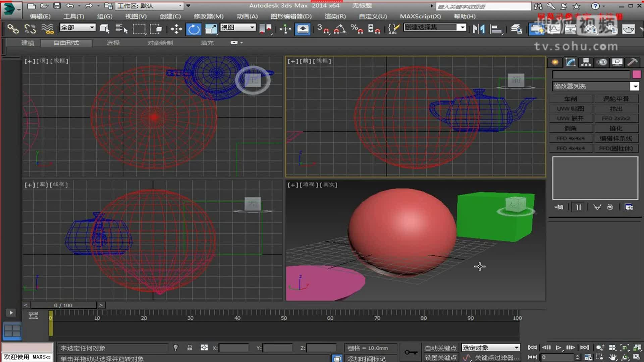Screen dimensions: 644x362
Task: Apply the 车削 Lathe modifier
Action: [571, 99]
